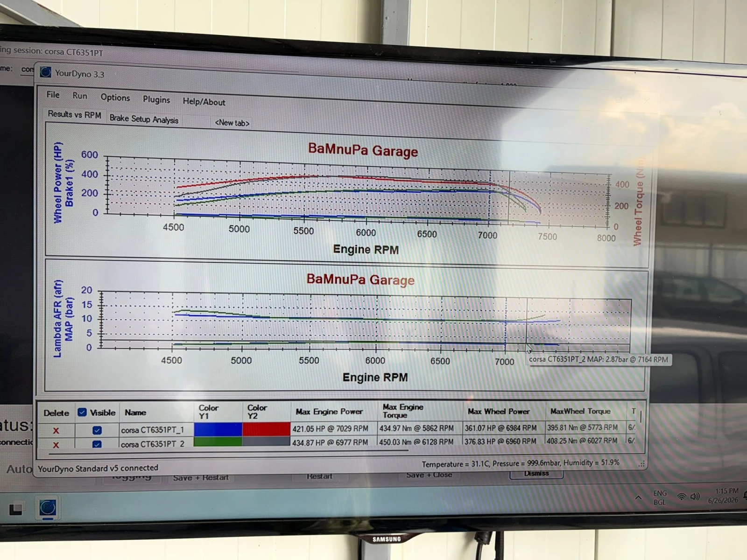Image resolution: width=747 pixels, height=560 pixels.
Task: Click 450.03 Nm @ 6128 RPM cell
Action: [416, 441]
